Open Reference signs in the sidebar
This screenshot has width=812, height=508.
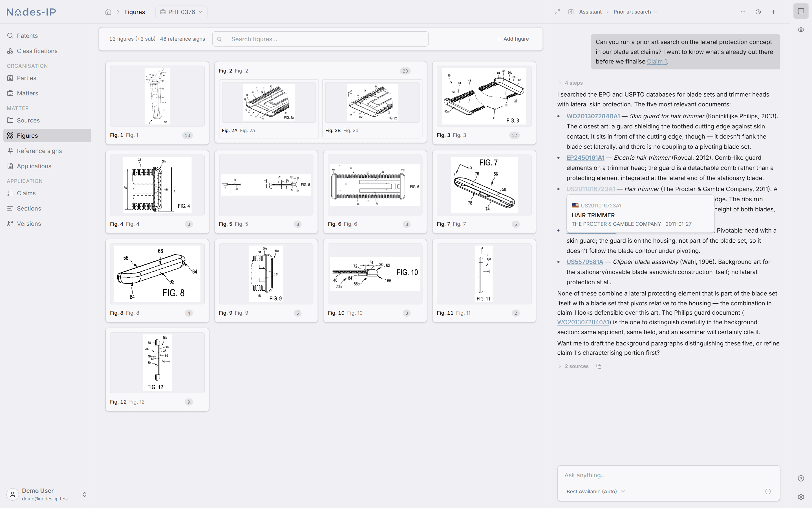(x=47, y=151)
